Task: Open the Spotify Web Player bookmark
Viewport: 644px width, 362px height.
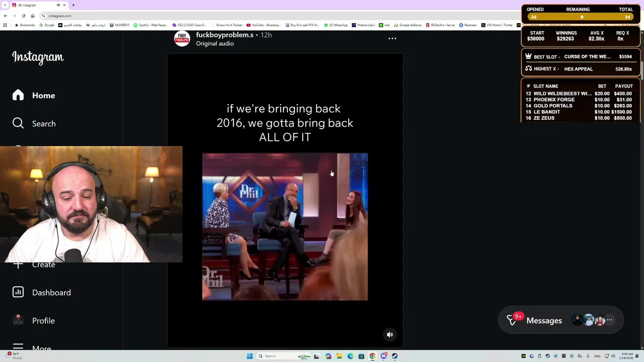Action: (150, 25)
